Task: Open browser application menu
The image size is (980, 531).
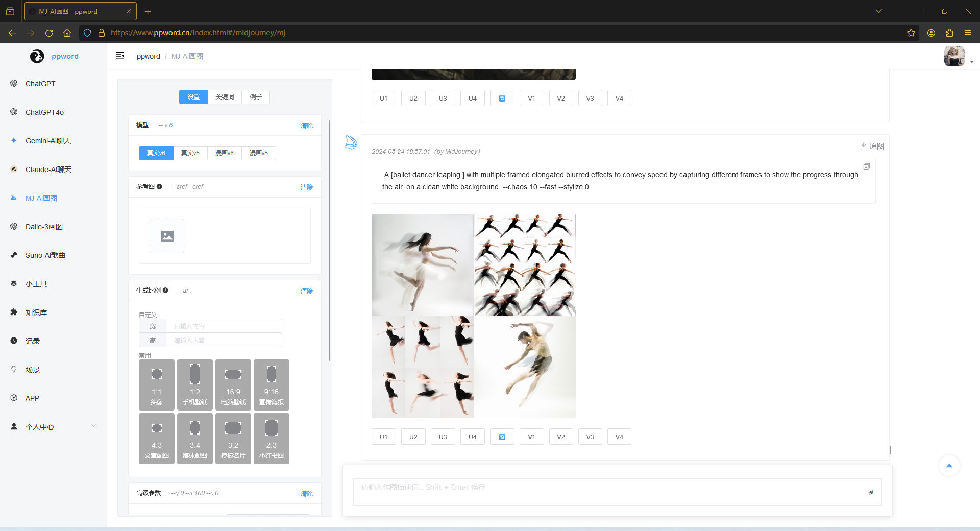Action: click(968, 33)
